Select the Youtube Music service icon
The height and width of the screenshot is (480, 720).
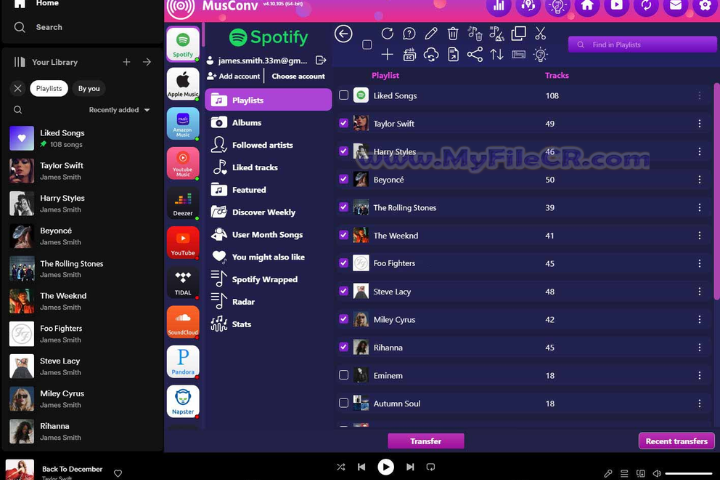183,163
